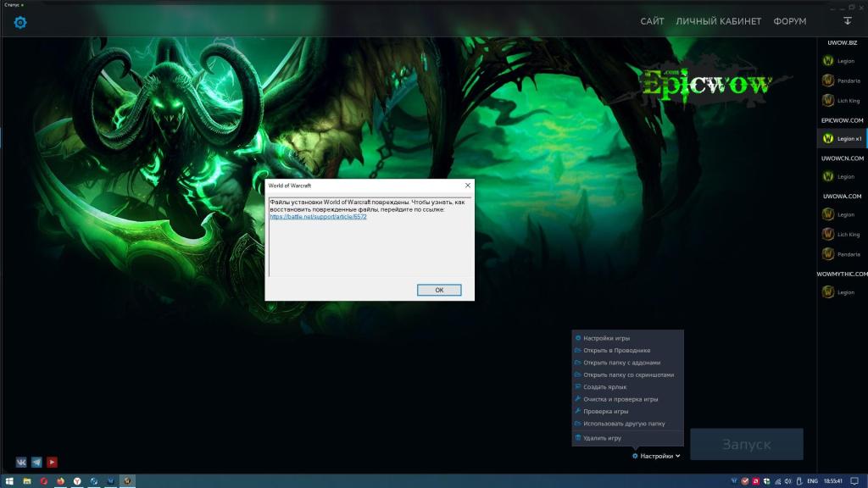Open the battle.net support article link
868x488 pixels.
(318, 217)
